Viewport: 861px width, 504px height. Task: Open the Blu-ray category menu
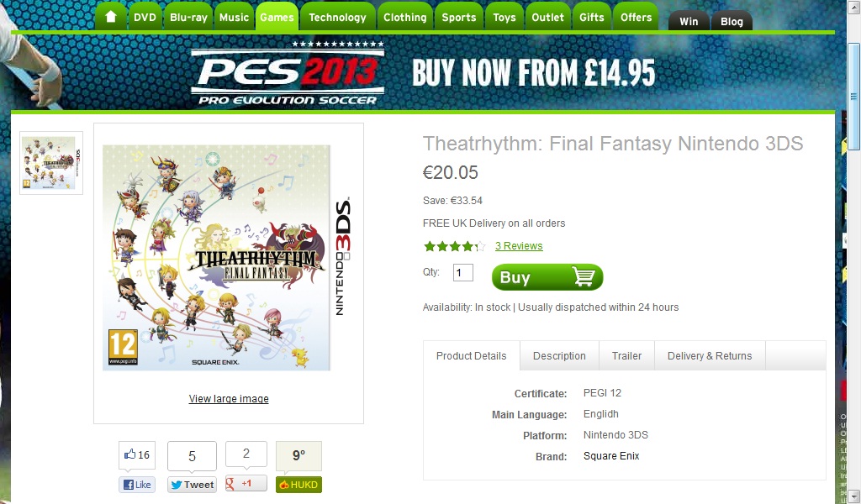click(x=188, y=17)
